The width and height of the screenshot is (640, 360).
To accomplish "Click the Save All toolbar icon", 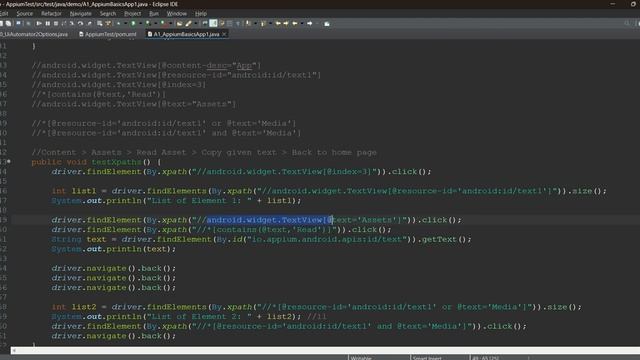I will click(x=8, y=23).
